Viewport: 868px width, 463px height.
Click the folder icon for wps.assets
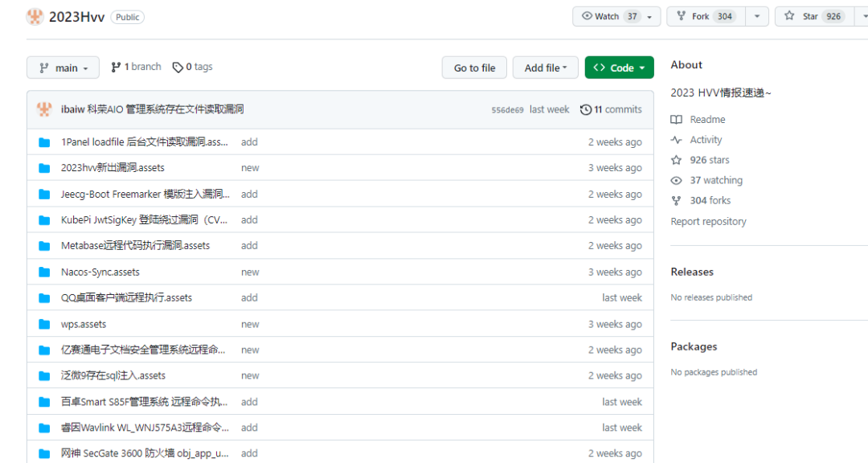click(x=44, y=325)
